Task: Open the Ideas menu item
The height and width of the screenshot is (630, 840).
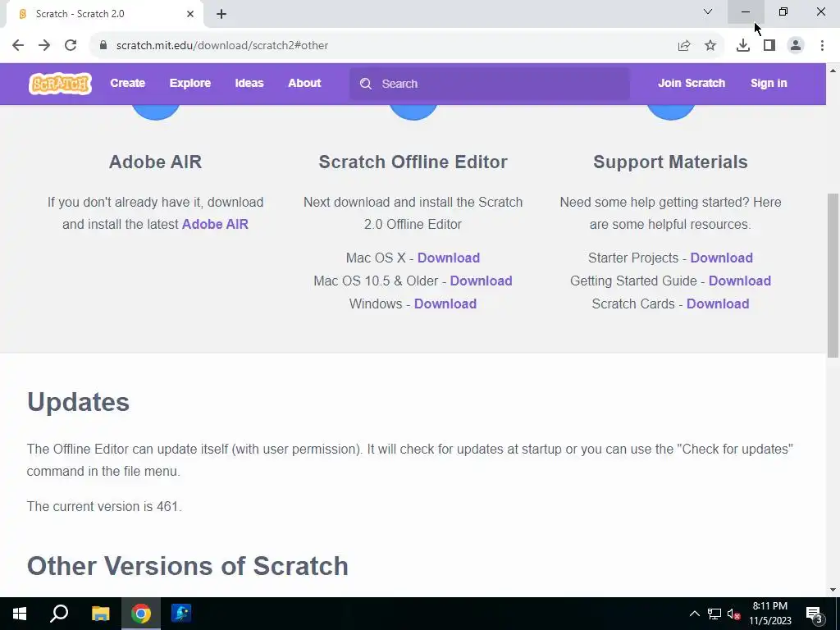Action: click(x=249, y=83)
